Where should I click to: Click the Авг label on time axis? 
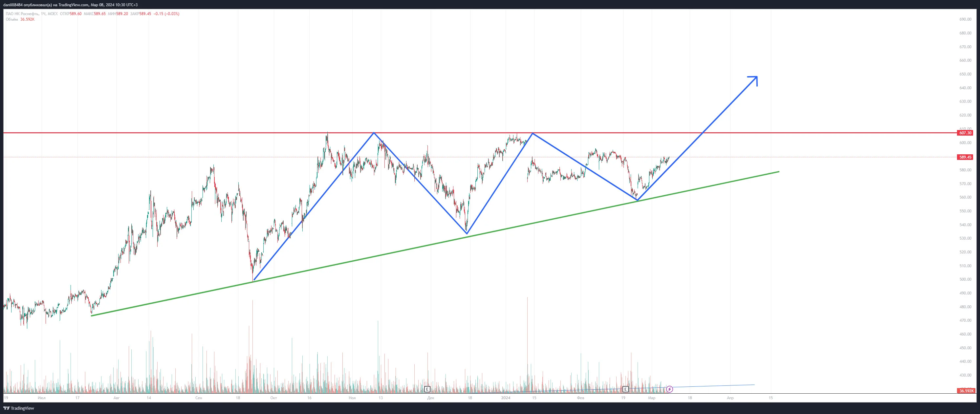(117, 398)
